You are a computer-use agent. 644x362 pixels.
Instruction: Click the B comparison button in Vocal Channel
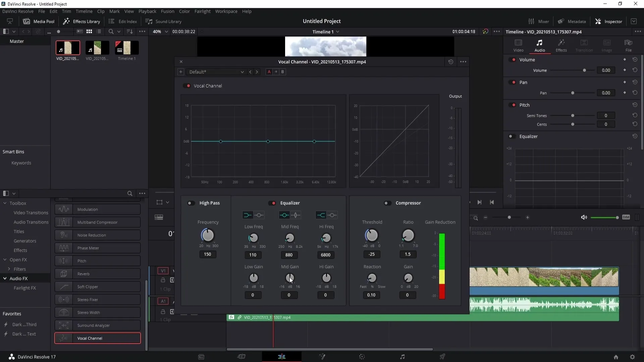(283, 72)
